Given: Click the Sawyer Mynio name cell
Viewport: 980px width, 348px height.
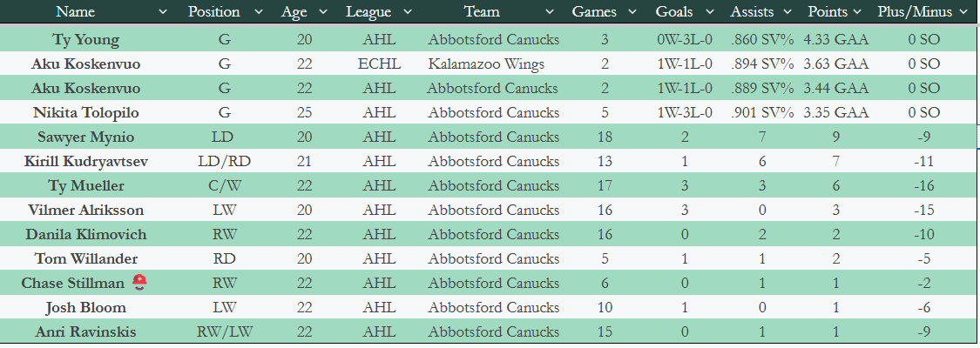Looking at the screenshot, I should tap(85, 137).
